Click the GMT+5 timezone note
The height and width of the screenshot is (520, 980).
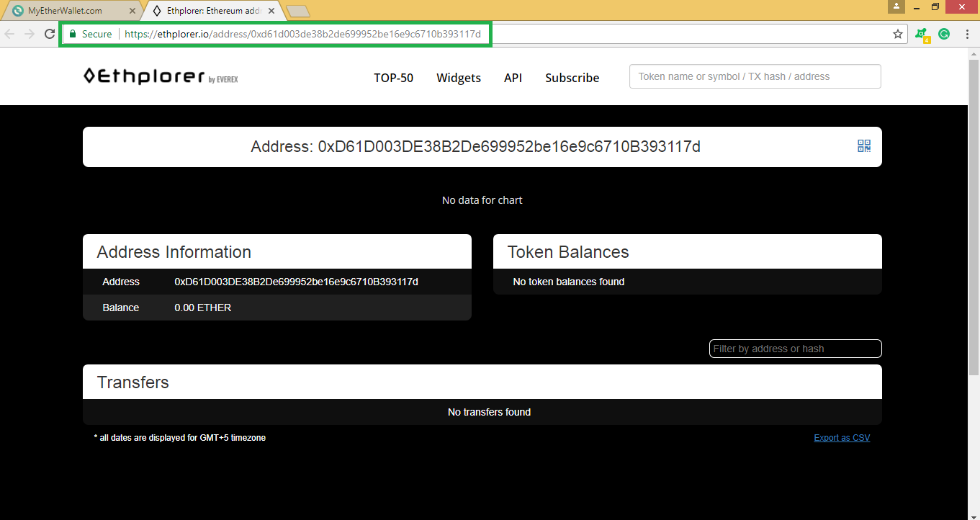(x=179, y=438)
